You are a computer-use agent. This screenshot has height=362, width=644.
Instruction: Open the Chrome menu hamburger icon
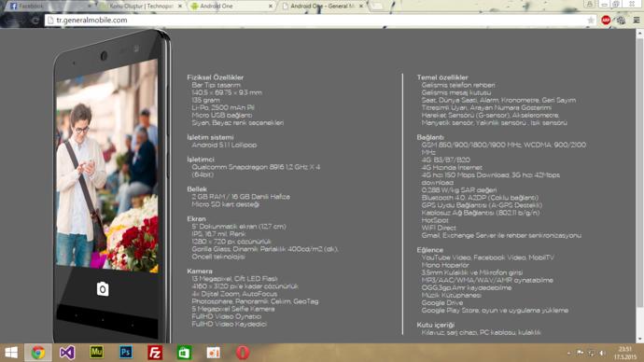click(637, 21)
